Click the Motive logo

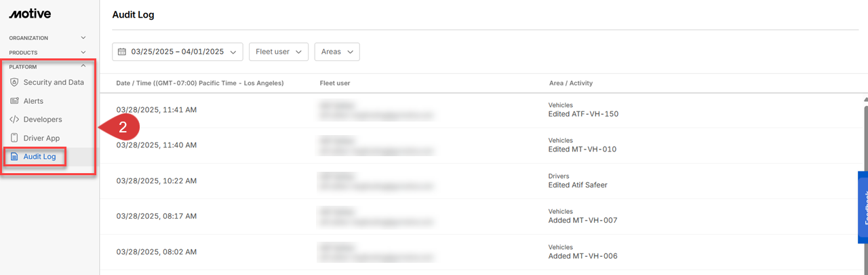click(x=30, y=14)
